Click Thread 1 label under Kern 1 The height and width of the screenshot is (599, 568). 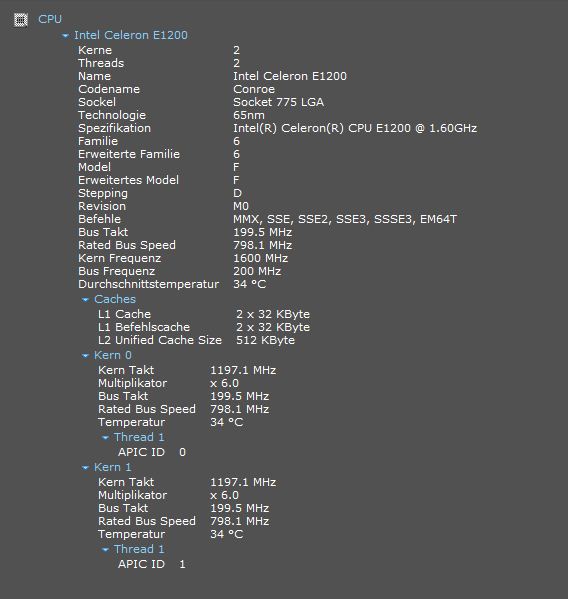tap(139, 549)
